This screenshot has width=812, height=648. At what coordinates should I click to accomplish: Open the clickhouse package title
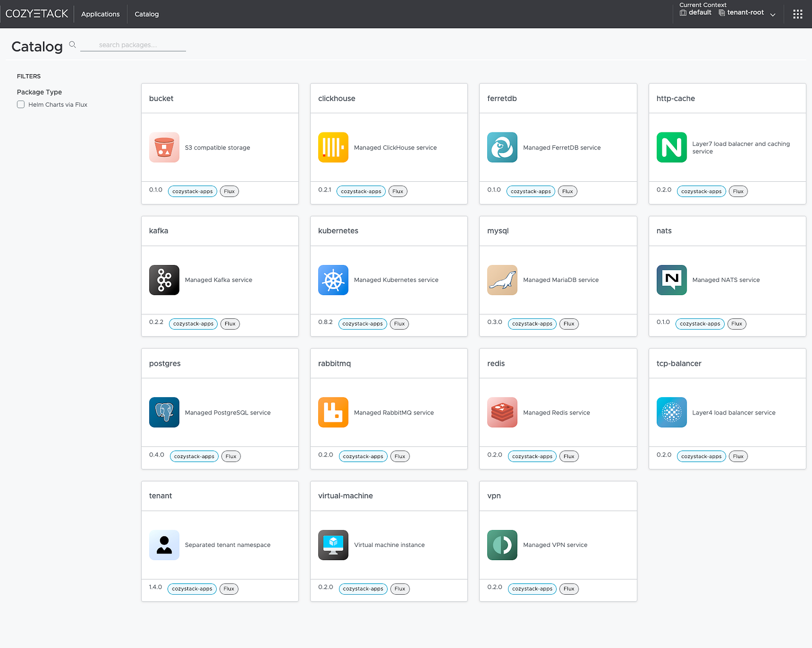(336, 99)
